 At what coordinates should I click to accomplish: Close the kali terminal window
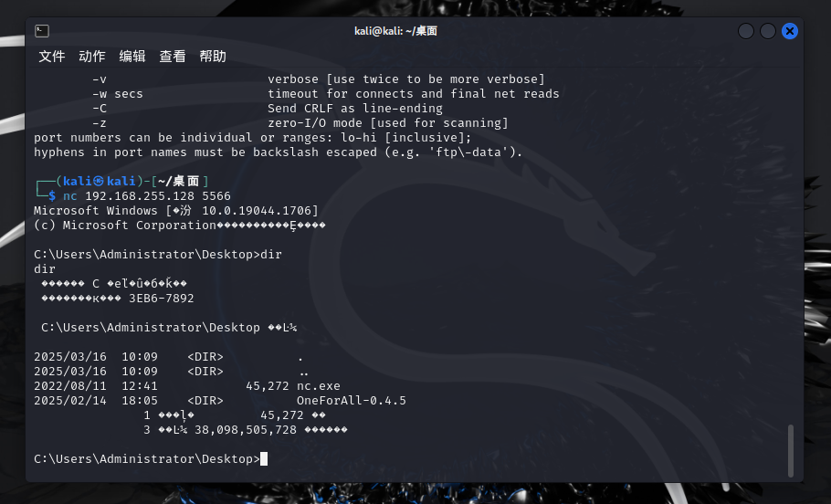(x=790, y=31)
